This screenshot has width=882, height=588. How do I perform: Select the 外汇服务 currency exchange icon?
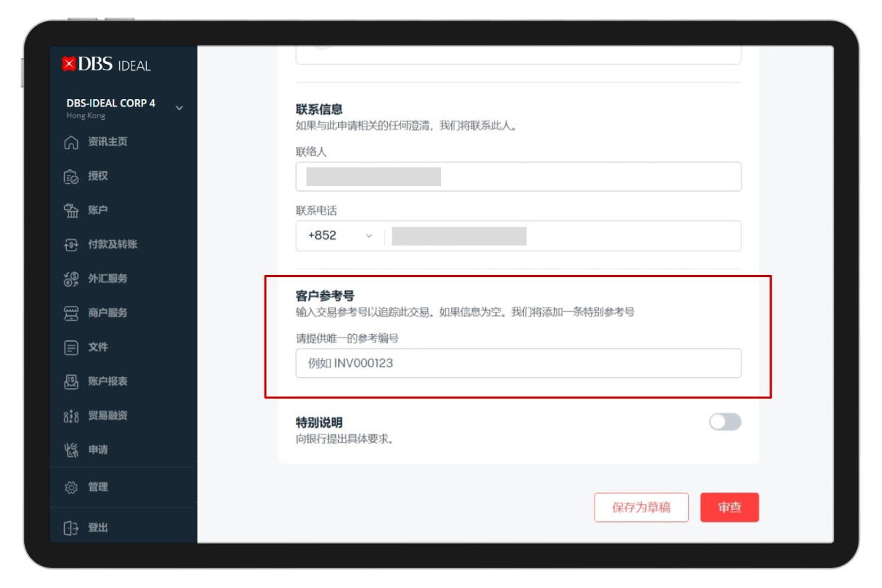coord(71,279)
